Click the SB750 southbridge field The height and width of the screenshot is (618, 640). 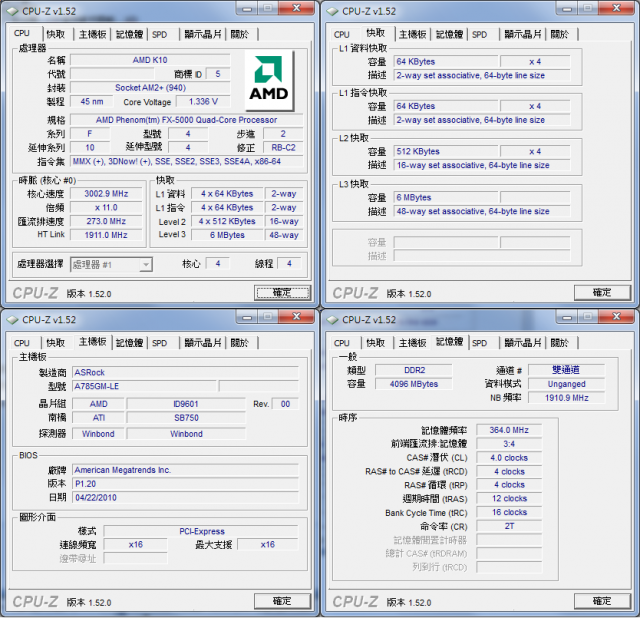[186, 418]
